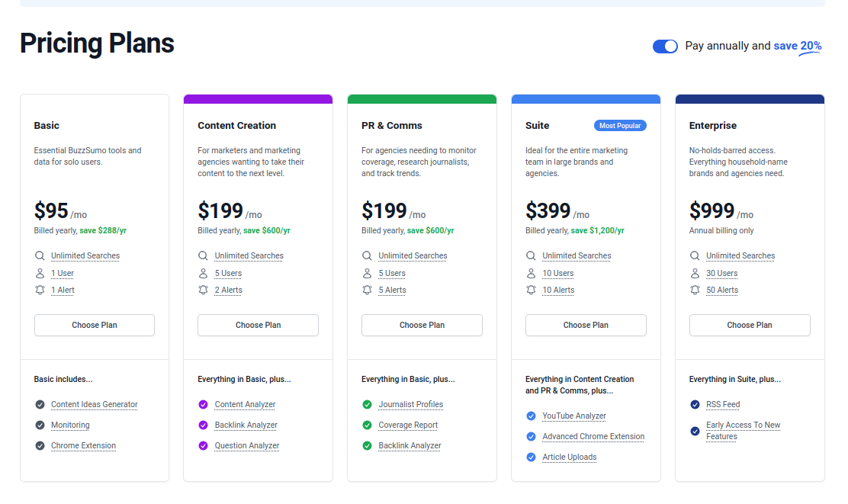Open the Journalist Profiles feature link
This screenshot has height=504, width=848.
click(410, 405)
